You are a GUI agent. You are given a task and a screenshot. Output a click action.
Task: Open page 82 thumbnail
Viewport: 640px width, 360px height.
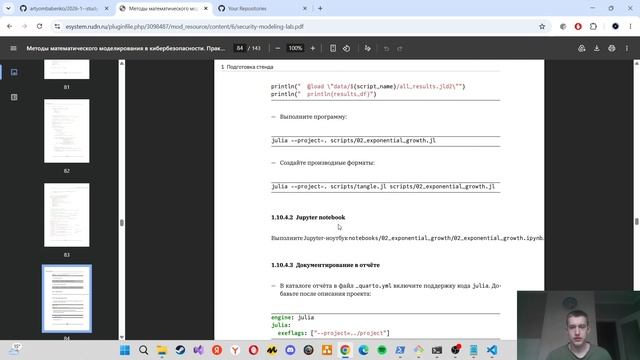click(67, 131)
